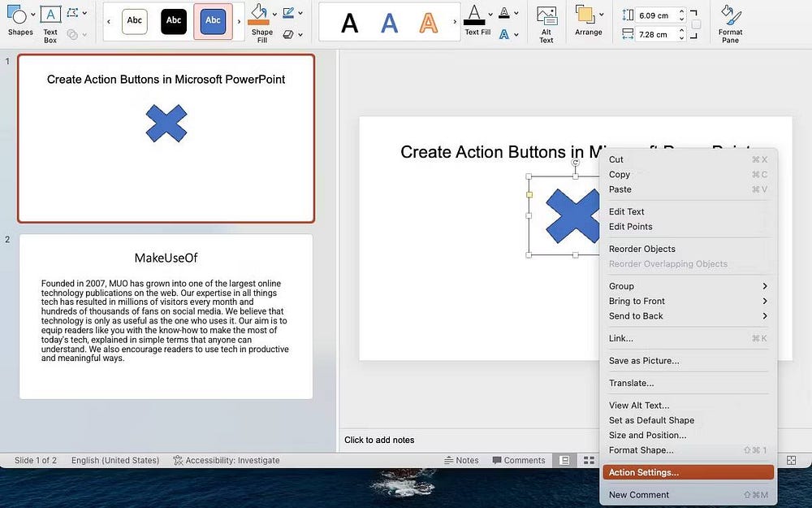
Task: Open the Format Pane
Action: (x=729, y=20)
